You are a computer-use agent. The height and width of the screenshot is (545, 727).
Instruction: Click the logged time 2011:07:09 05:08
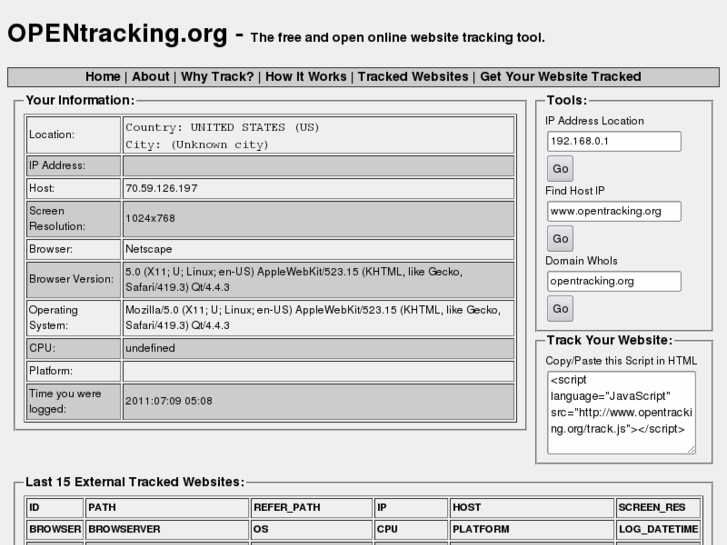click(169, 401)
